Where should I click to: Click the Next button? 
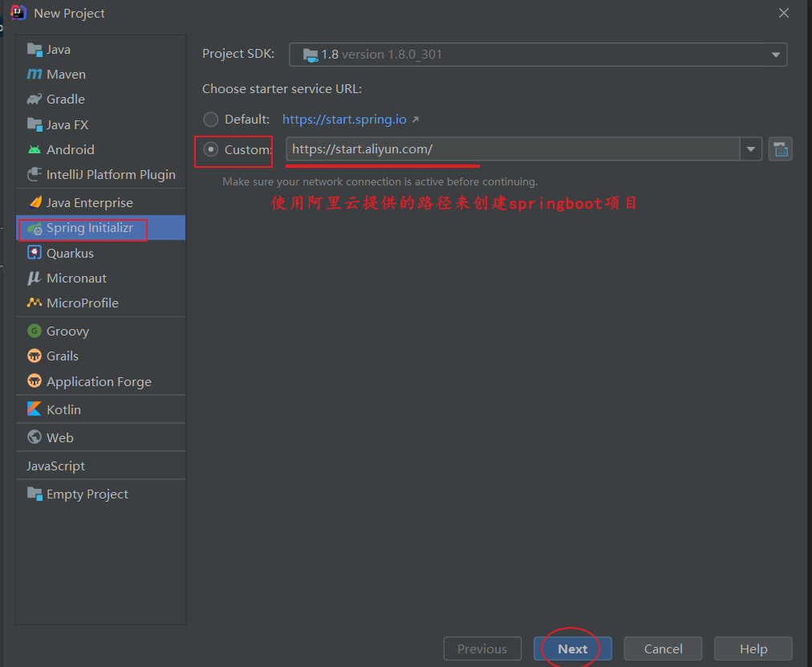(573, 649)
